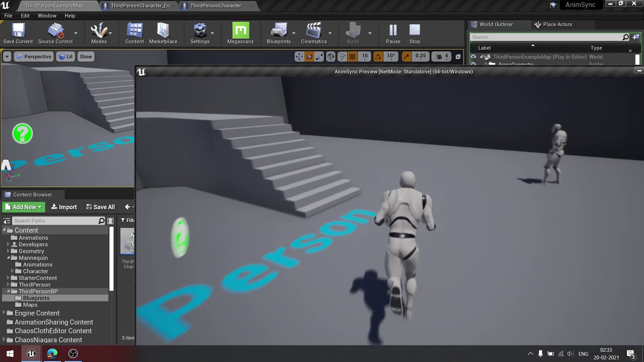Click the Add New button
The image size is (644, 362).
click(24, 207)
